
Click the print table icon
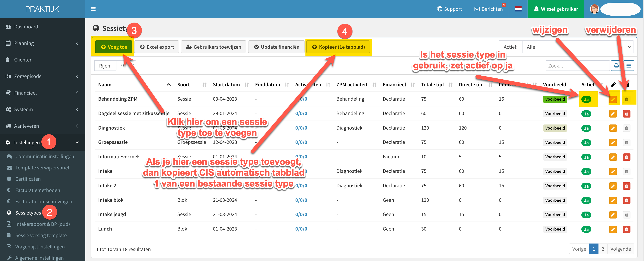click(x=617, y=65)
